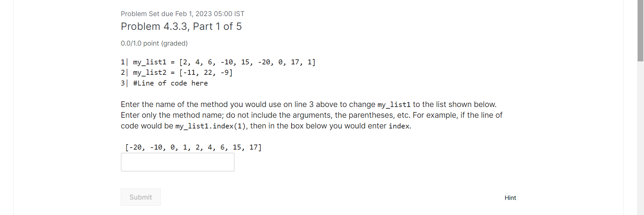Select the my_list1 code reference
The width and height of the screenshot is (644, 215).
click(x=393, y=105)
